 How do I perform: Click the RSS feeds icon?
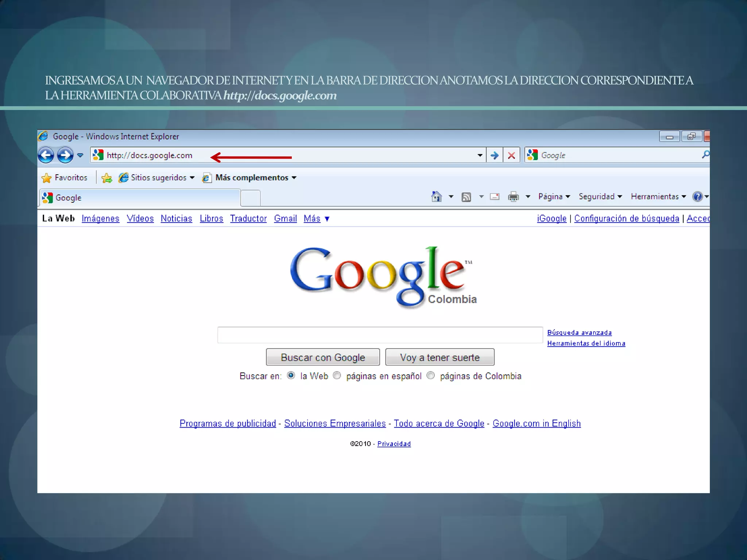coord(466,197)
